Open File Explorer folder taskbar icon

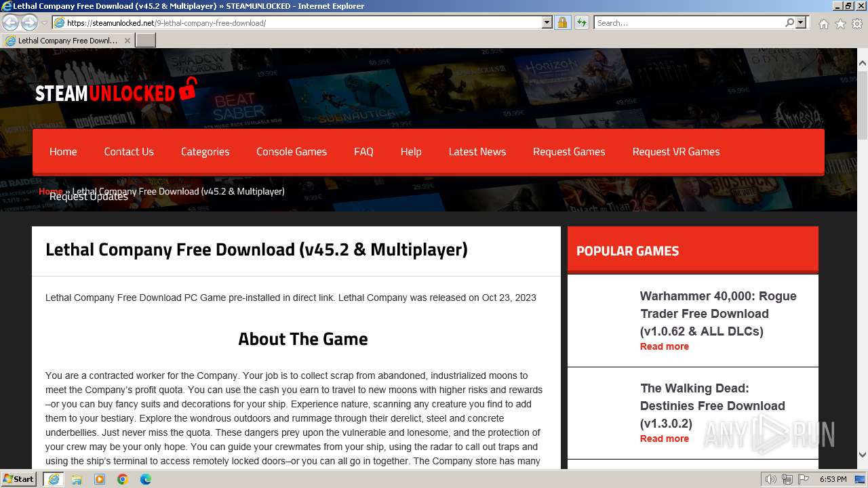point(77,479)
